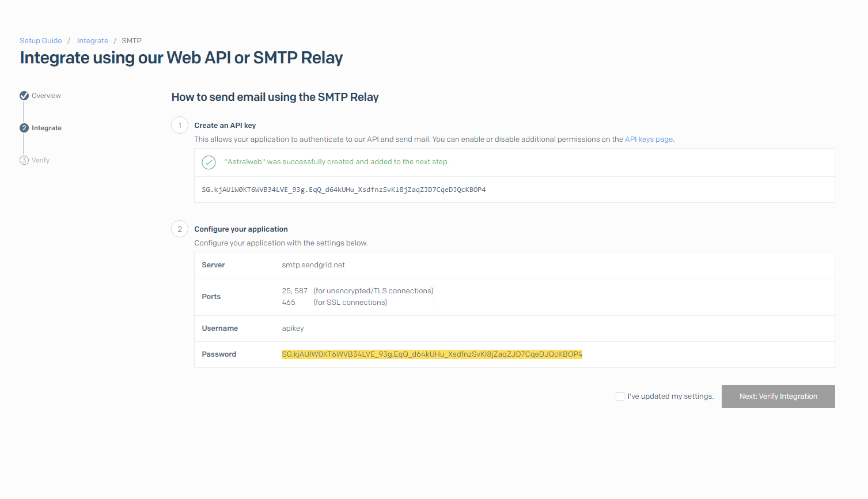Click the Server value smtp.sendgrid.net
The height and width of the screenshot is (499, 868).
point(313,264)
